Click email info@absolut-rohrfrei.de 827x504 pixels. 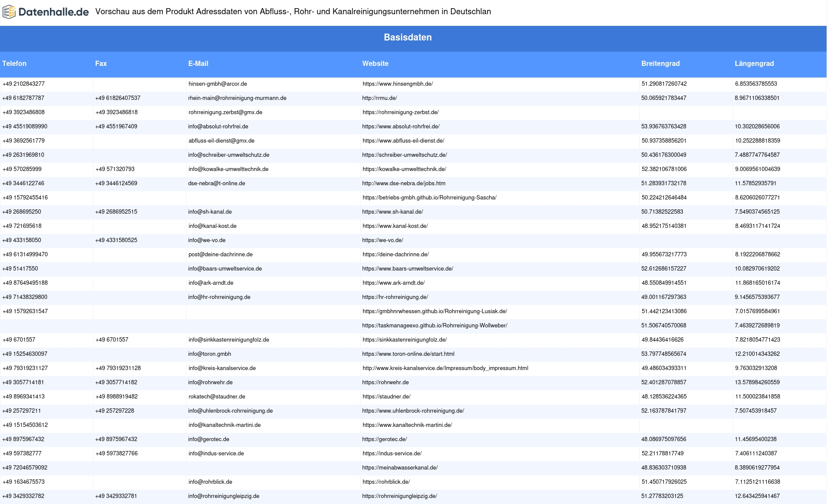point(218,127)
